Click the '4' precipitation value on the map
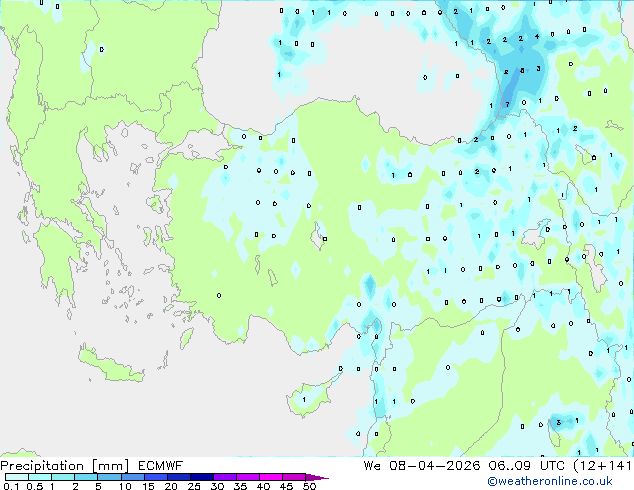 (537, 36)
